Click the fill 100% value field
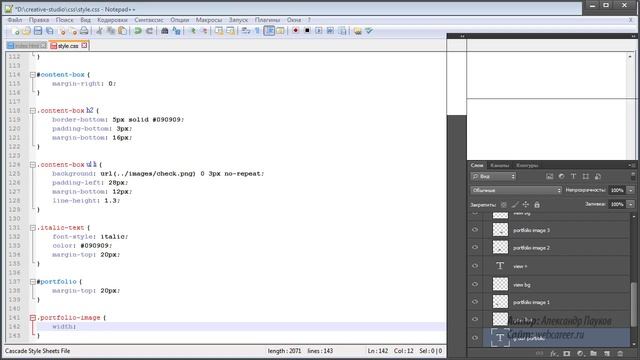640x360 pixels. point(617,204)
